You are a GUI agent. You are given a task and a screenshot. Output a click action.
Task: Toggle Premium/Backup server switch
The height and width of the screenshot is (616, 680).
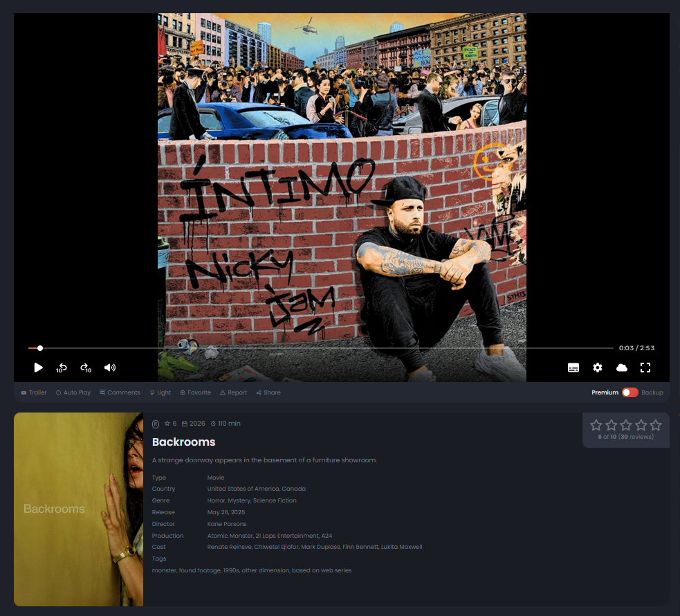(630, 392)
